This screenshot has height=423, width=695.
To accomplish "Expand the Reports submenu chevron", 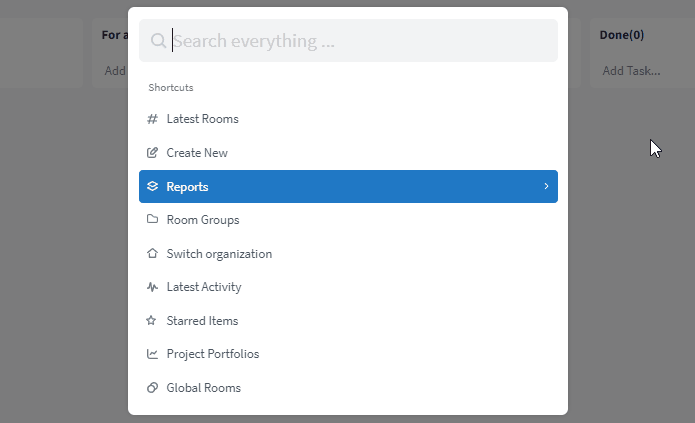I will 546,186.
